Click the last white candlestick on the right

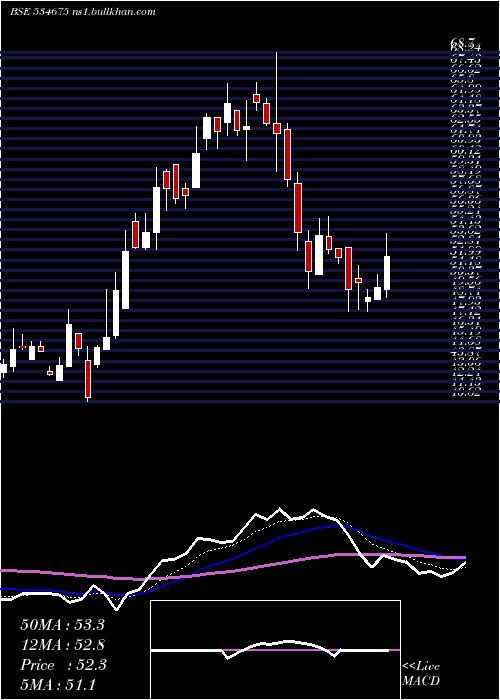pos(387,266)
